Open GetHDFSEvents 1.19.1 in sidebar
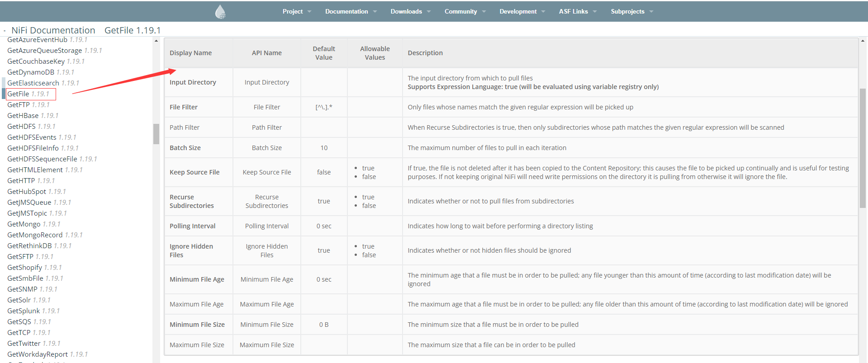The height and width of the screenshot is (363, 868). point(42,137)
